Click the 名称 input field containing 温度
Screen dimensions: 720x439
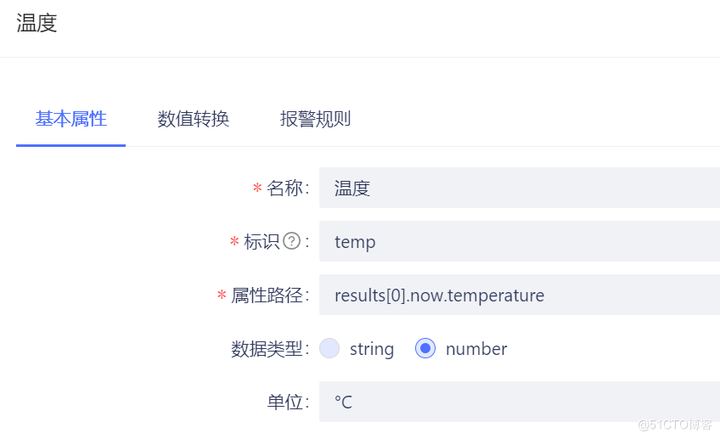pyautogui.click(x=520, y=188)
